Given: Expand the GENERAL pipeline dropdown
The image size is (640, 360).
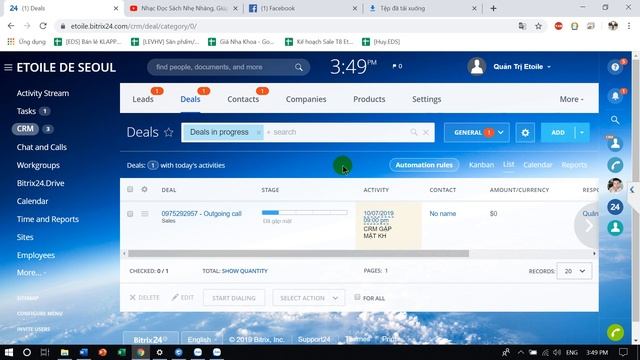Looking at the screenshot, I should point(476,133).
